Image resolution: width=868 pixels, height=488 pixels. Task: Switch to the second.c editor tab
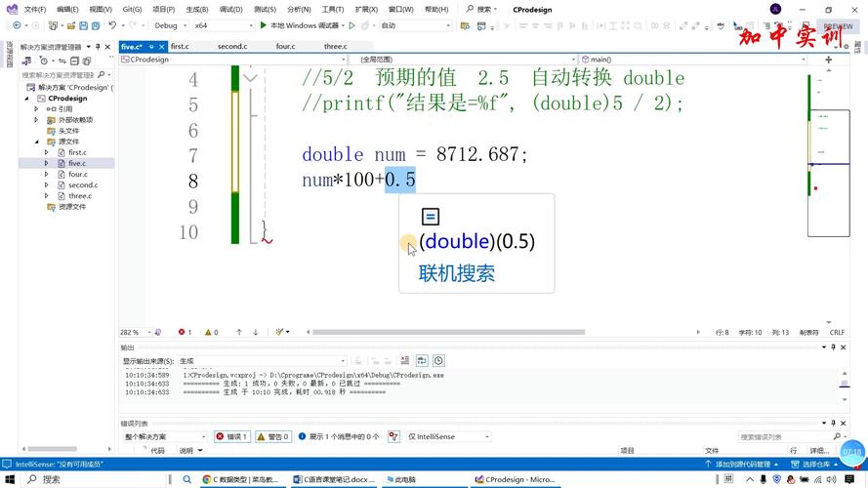click(x=232, y=46)
